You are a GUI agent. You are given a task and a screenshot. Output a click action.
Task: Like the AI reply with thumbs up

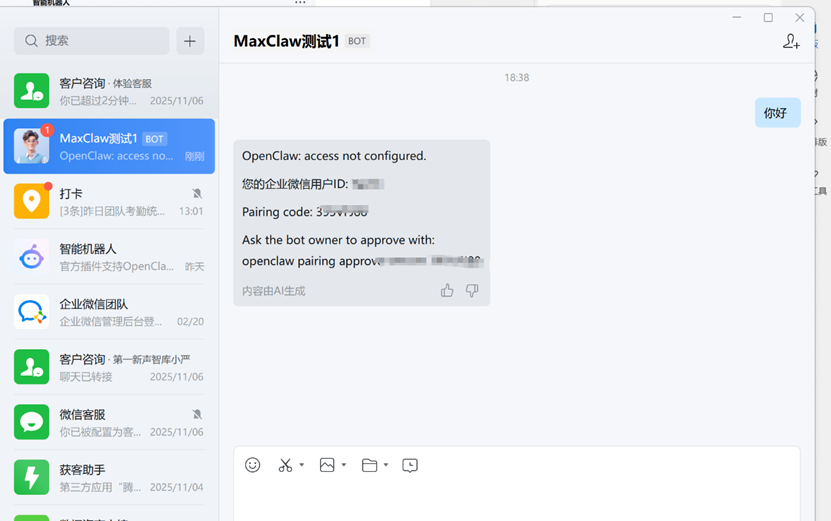tap(447, 291)
